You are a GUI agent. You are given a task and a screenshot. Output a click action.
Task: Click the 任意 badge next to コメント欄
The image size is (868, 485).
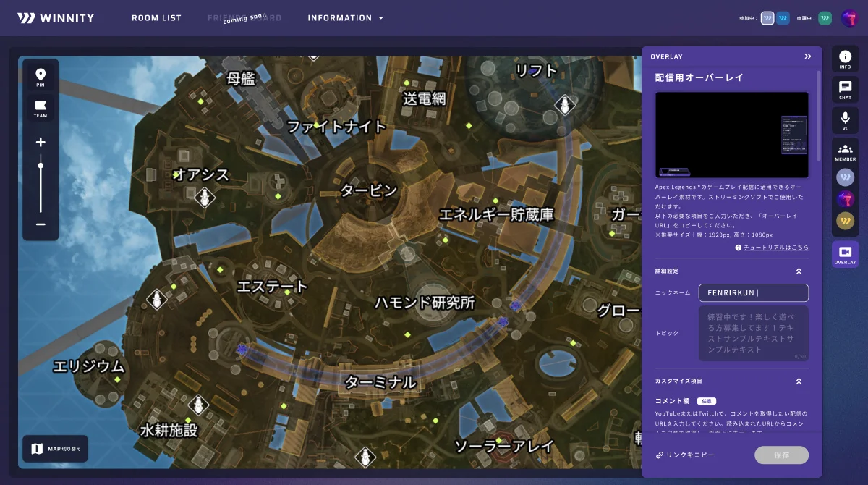pos(706,401)
